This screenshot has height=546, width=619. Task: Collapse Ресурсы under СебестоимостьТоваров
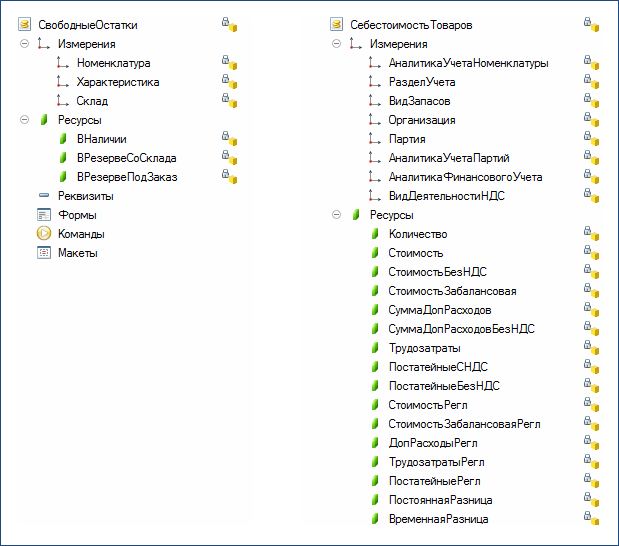click(336, 215)
